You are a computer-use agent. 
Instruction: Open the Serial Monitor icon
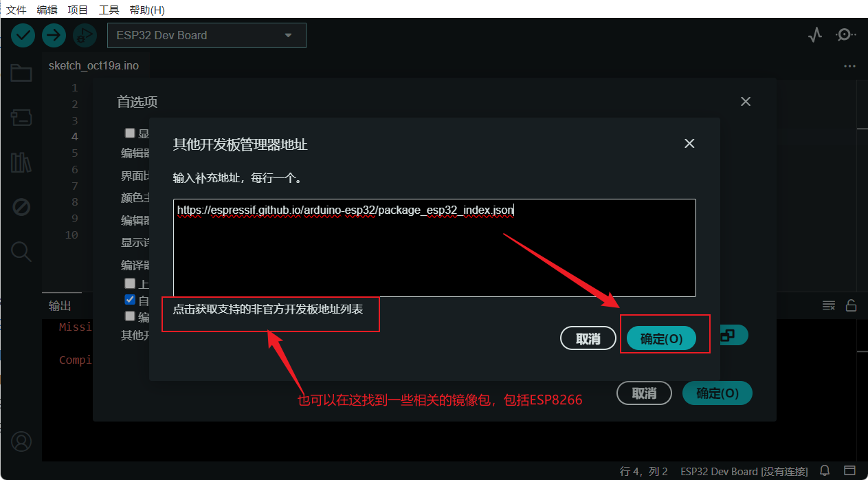tap(845, 34)
